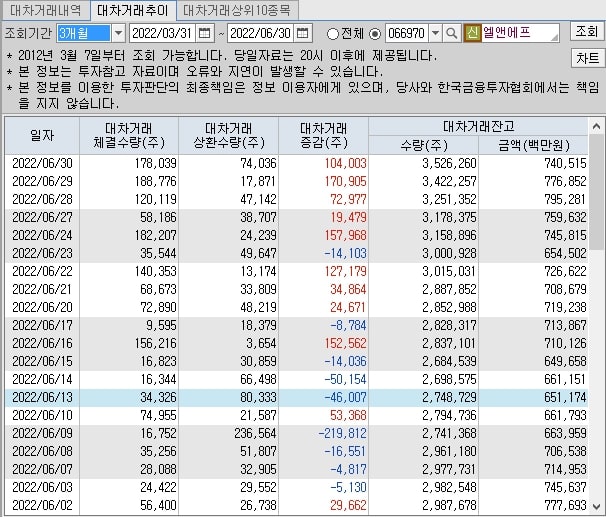Click the 상환수량 value 66,498

point(258,379)
